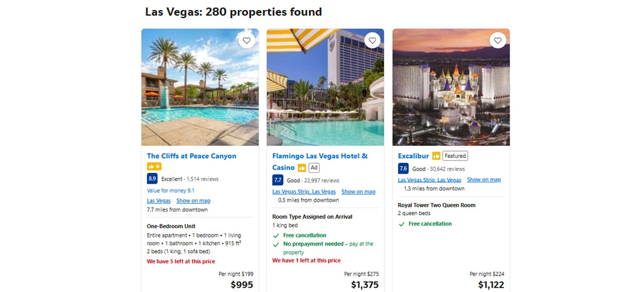Image resolution: width=644 pixels, height=292 pixels.
Task: Click the Excalibur yellow thumbs-up preferred icon
Action: click(x=436, y=156)
